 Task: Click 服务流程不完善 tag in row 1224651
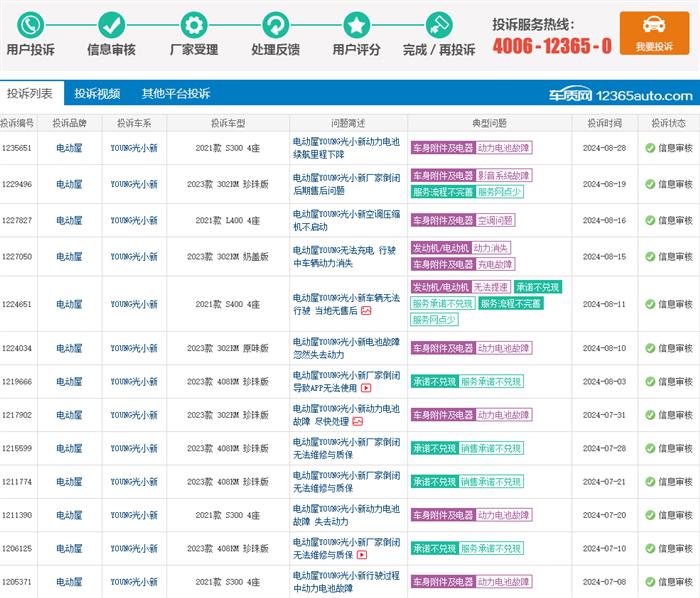(x=511, y=303)
